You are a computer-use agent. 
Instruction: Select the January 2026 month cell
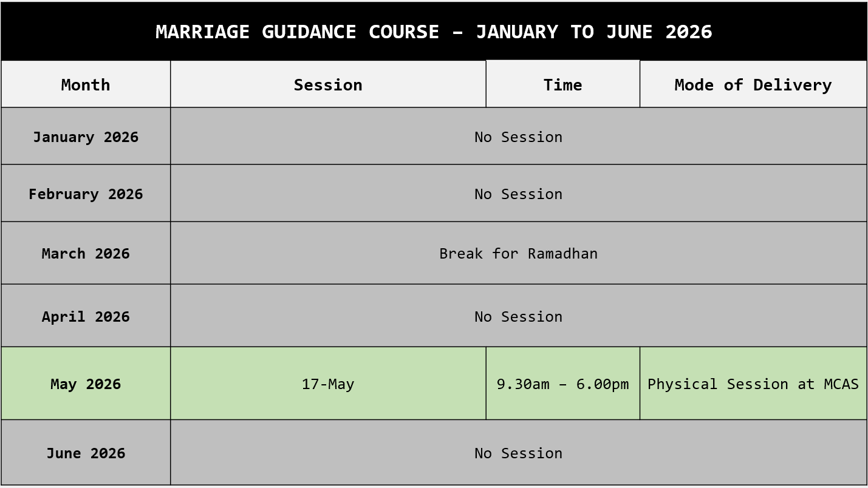pos(86,137)
